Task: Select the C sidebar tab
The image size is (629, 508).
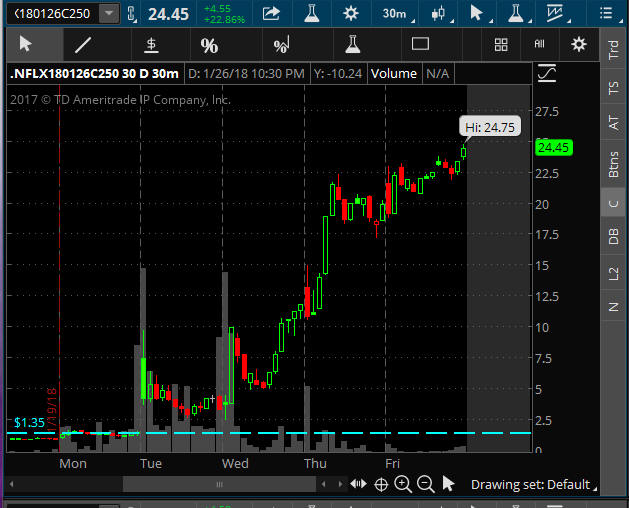Action: pos(613,203)
